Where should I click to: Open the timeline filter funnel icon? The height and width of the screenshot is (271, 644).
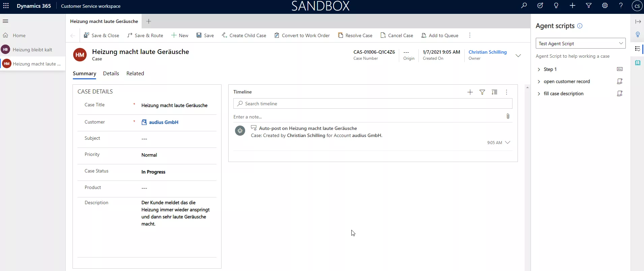[x=482, y=92]
